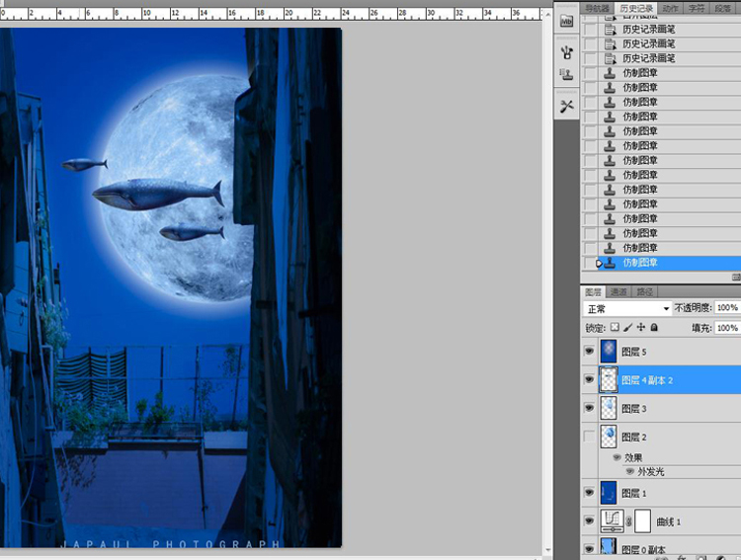Image resolution: width=741 pixels, height=560 pixels.
Task: Hide the 曲线 1 adjustment layer
Action: coord(589,520)
